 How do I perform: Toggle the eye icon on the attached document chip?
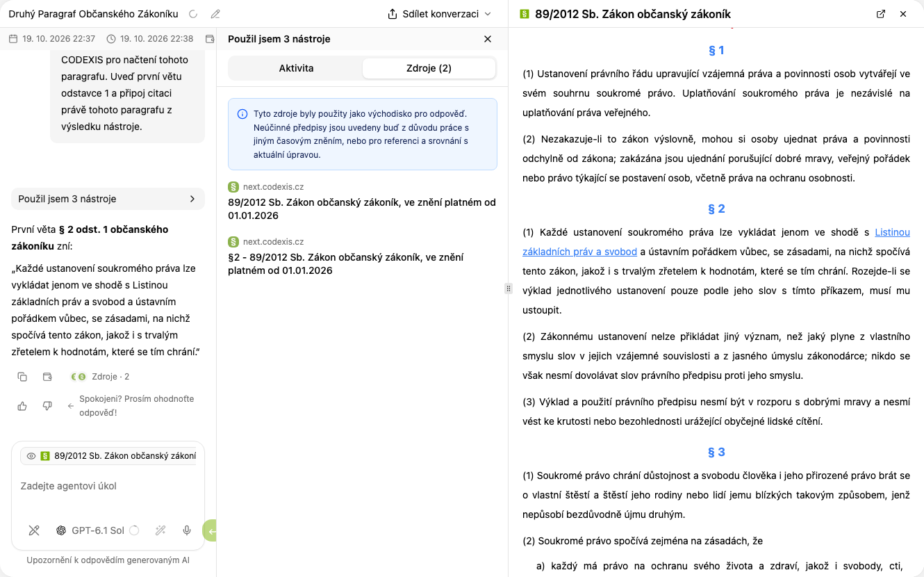click(x=31, y=456)
